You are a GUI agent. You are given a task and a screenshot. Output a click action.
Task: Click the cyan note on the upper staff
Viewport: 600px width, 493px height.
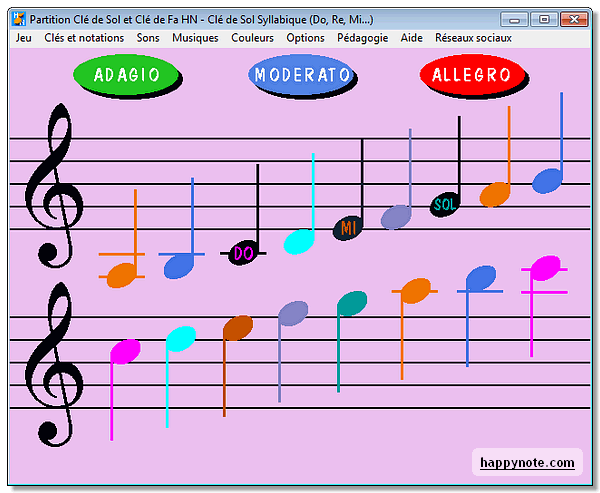point(299,242)
